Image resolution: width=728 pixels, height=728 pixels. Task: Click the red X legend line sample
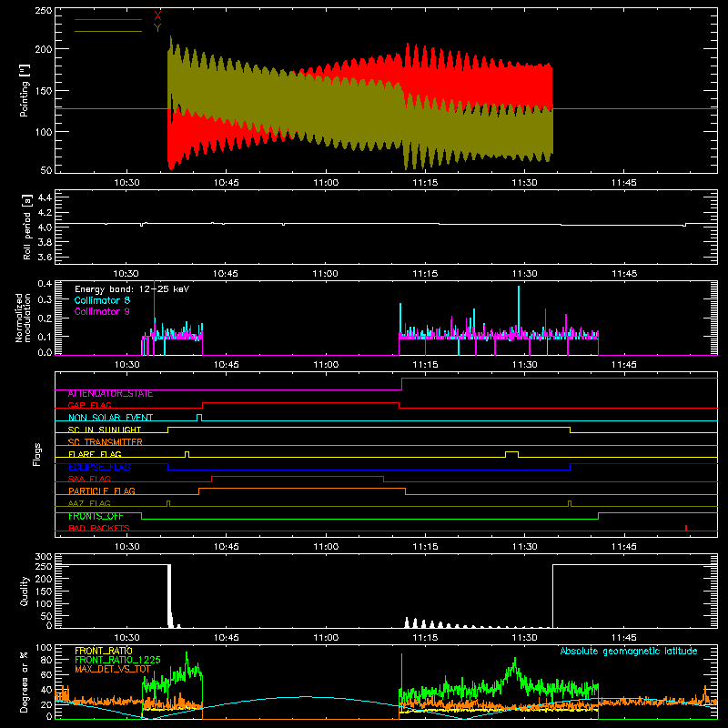click(x=108, y=19)
